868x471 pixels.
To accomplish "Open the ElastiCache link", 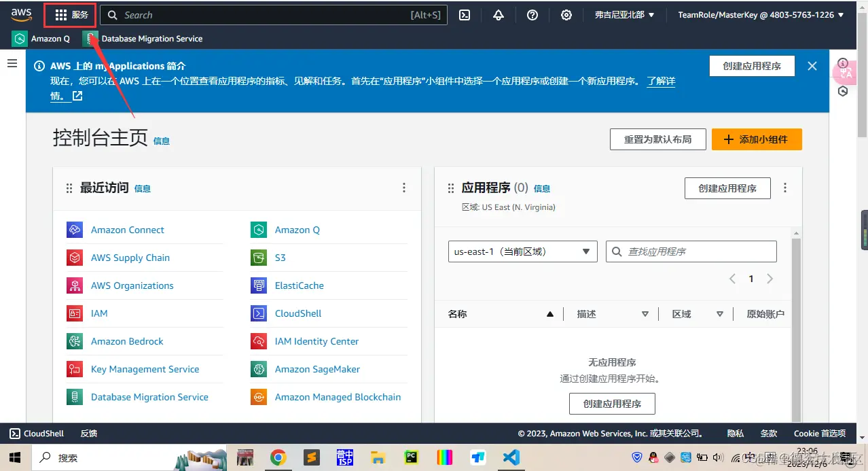I will [x=300, y=285].
